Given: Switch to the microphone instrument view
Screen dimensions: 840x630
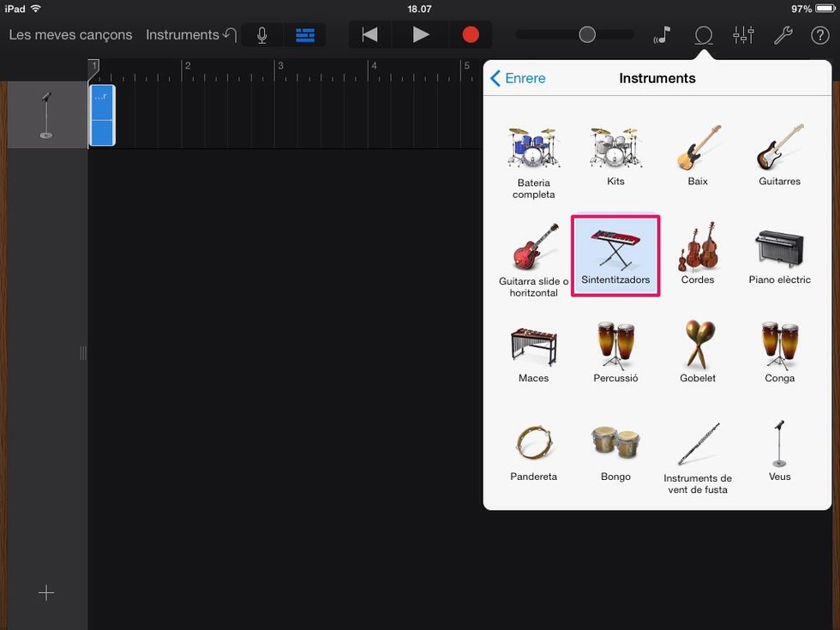Looking at the screenshot, I should pyautogui.click(x=262, y=35).
